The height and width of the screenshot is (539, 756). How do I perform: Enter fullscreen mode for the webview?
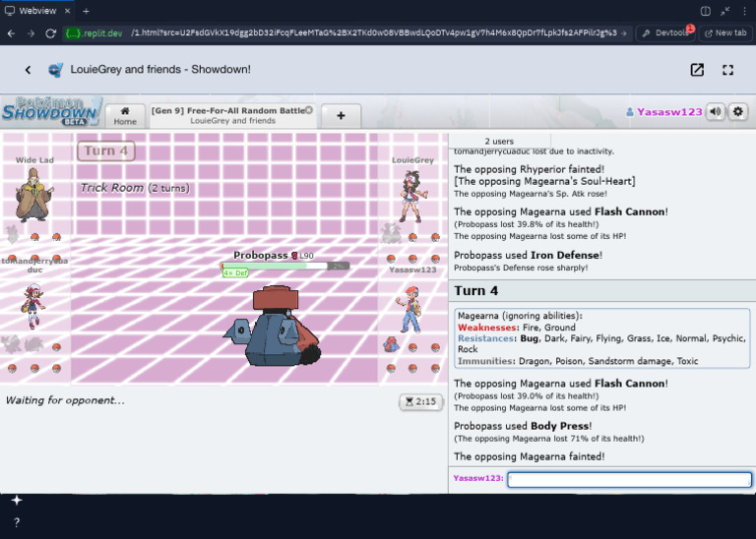coord(728,70)
